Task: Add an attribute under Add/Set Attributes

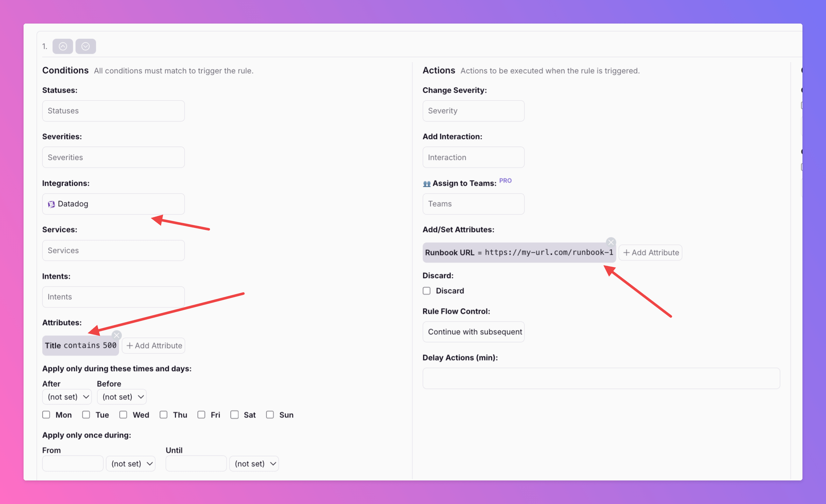Action: point(650,253)
